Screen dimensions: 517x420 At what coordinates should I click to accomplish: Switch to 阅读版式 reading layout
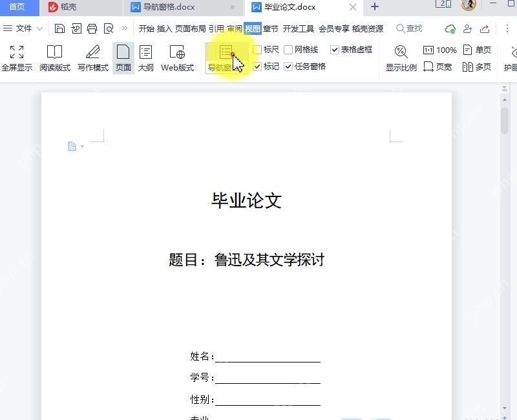[x=55, y=58]
